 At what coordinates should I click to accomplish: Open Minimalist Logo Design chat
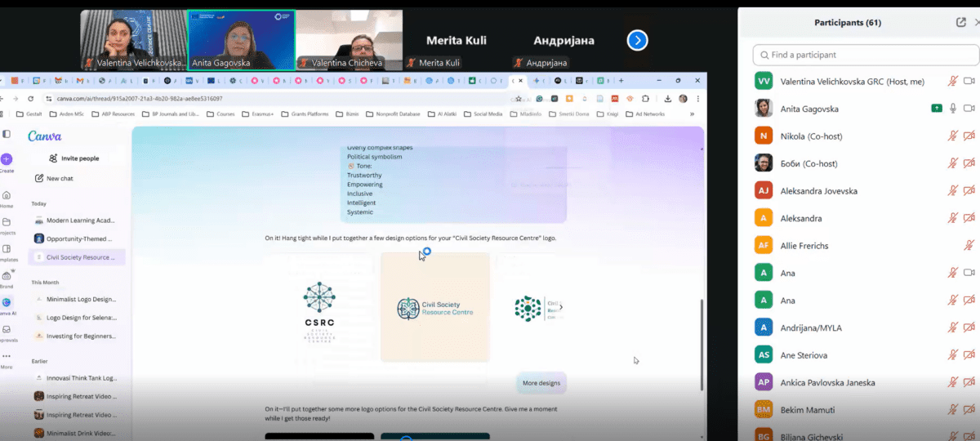click(x=75, y=300)
